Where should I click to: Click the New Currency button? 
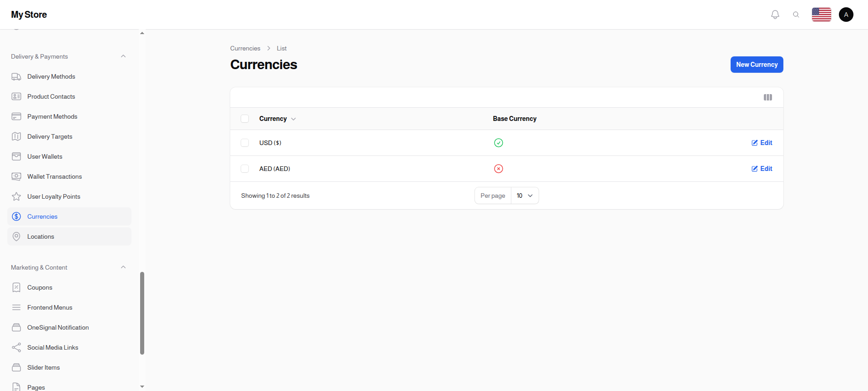click(757, 65)
